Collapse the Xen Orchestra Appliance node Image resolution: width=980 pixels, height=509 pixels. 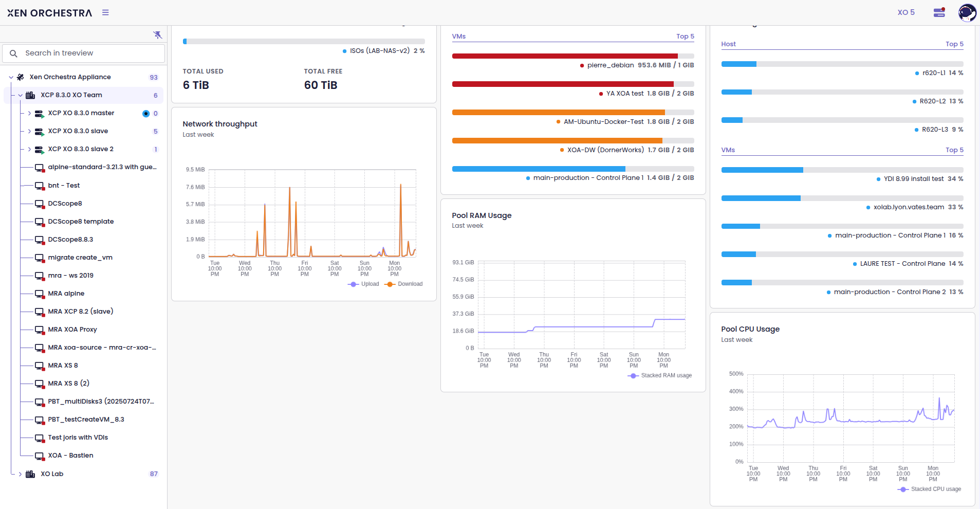[11, 77]
